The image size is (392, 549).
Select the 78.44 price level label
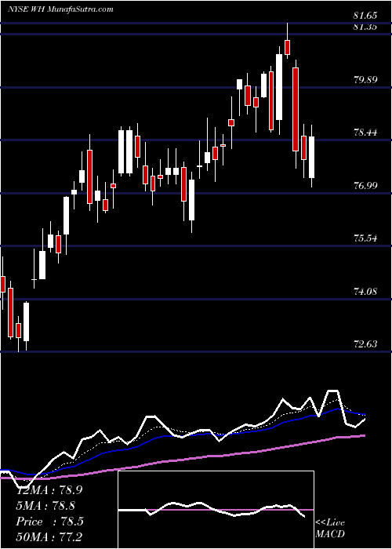(x=365, y=133)
